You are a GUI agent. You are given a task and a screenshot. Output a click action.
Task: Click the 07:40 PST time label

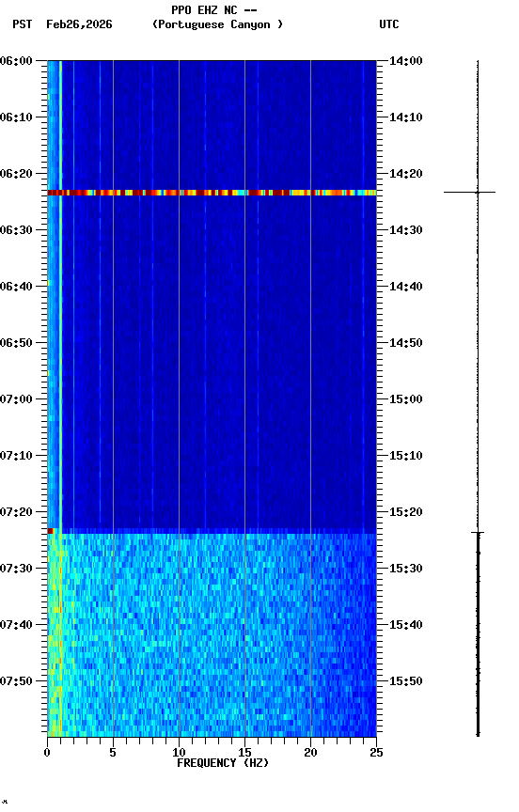tap(16, 626)
